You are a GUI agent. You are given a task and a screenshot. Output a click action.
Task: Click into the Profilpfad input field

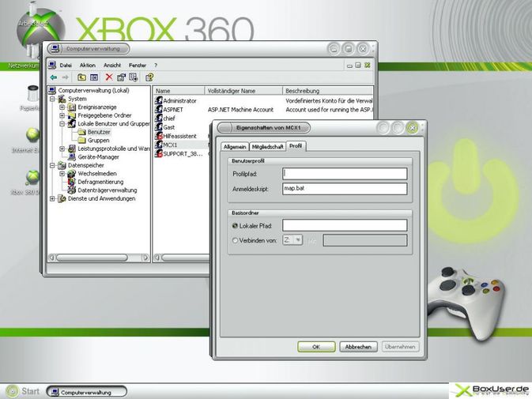click(x=345, y=174)
